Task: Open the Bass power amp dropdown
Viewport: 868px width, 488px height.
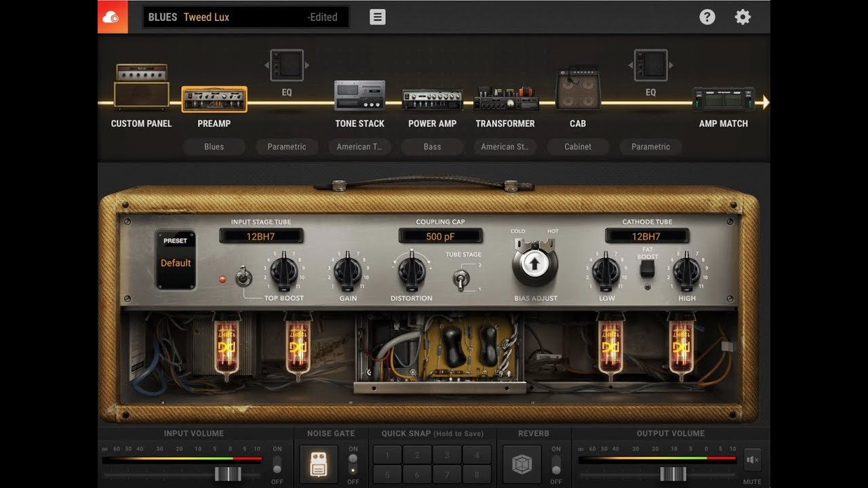Action: tap(432, 146)
